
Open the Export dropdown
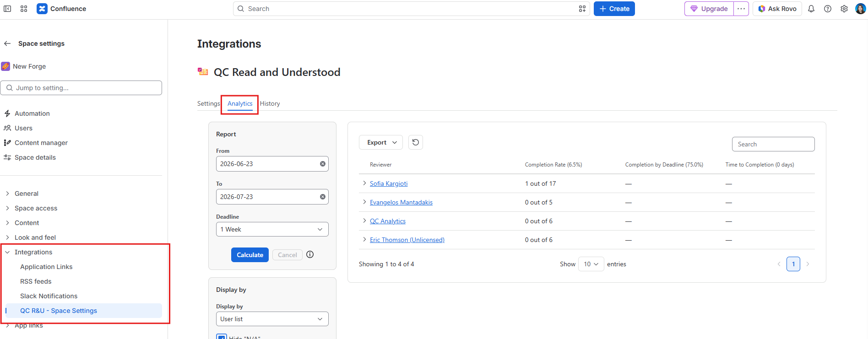[x=381, y=142]
